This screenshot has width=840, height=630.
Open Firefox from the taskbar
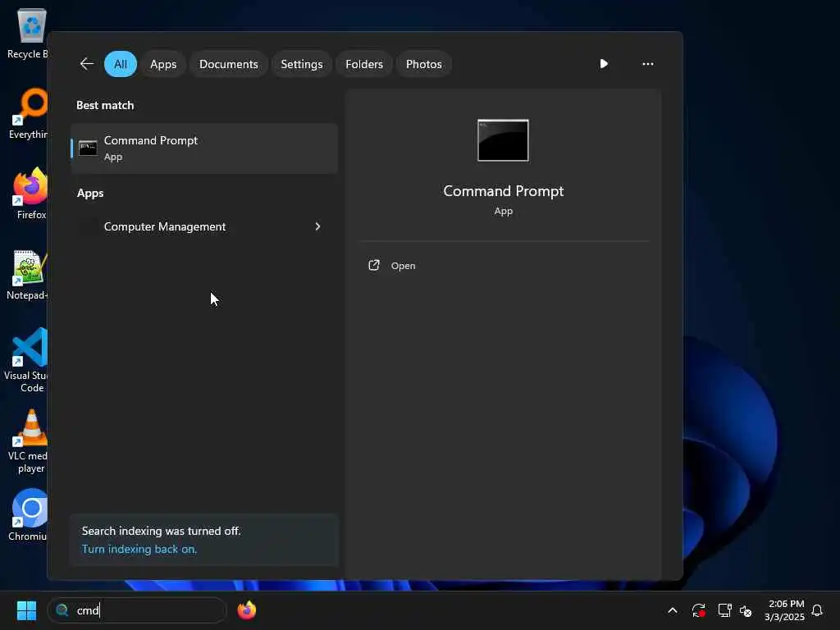point(246,610)
